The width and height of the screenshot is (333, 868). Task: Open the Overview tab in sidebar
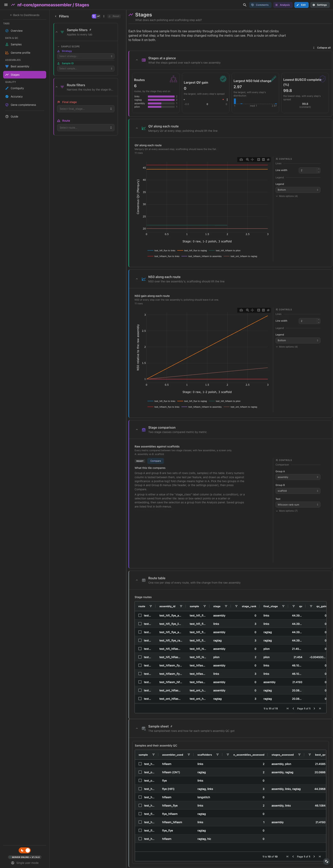(25, 31)
